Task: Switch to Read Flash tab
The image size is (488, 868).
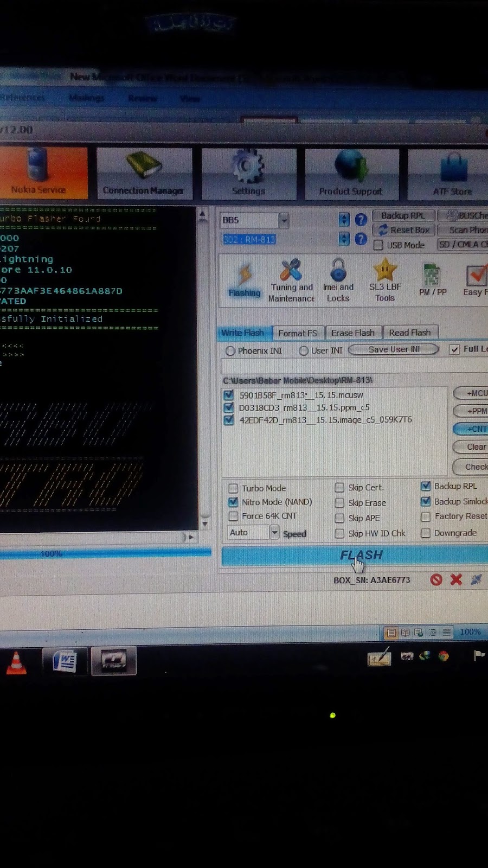Action: coord(410,332)
